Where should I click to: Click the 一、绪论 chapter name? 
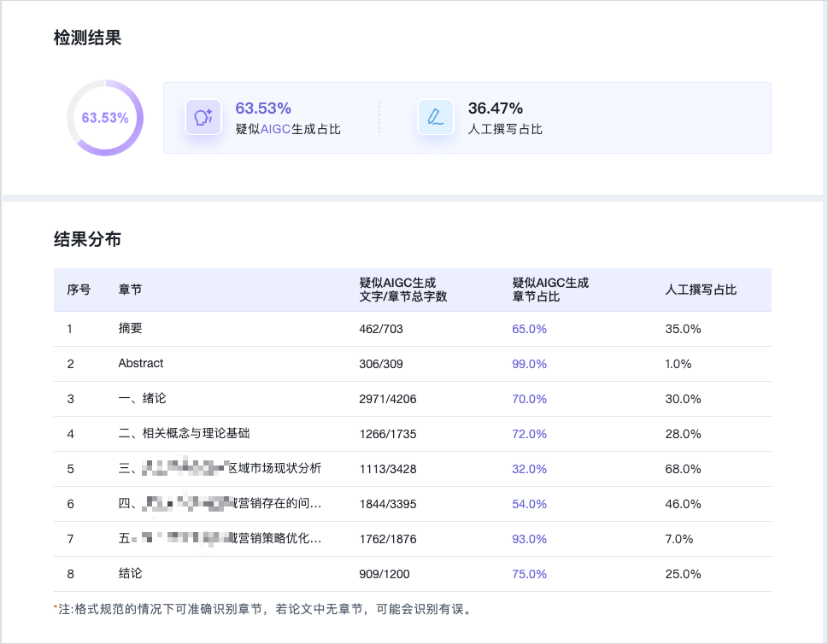(x=142, y=399)
